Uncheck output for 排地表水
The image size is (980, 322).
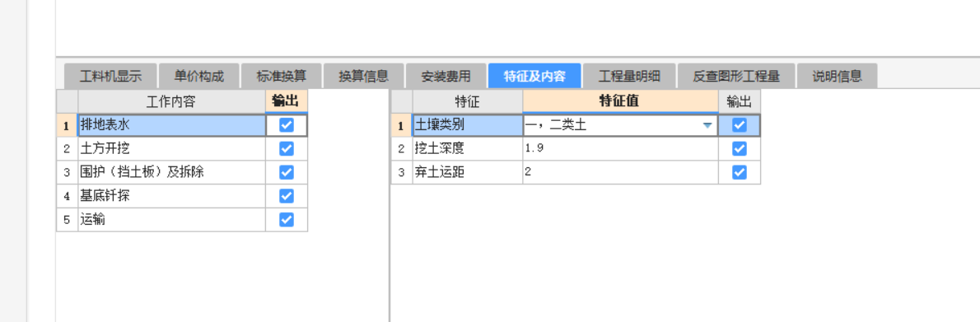click(x=287, y=125)
